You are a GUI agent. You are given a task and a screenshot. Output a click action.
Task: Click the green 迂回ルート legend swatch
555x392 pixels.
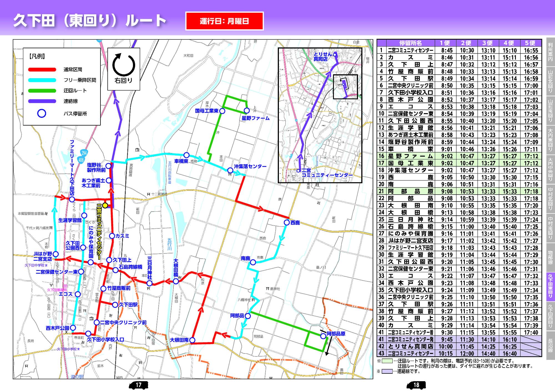[42, 91]
